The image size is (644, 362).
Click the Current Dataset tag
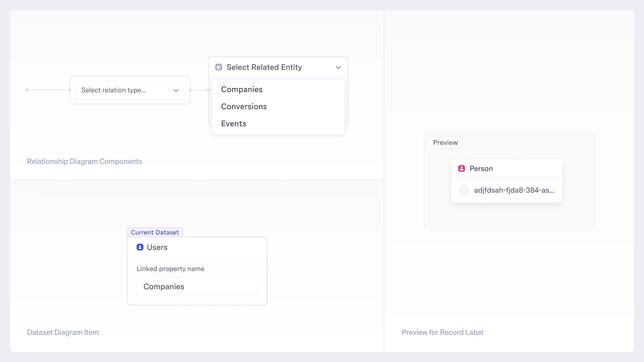pos(155,232)
